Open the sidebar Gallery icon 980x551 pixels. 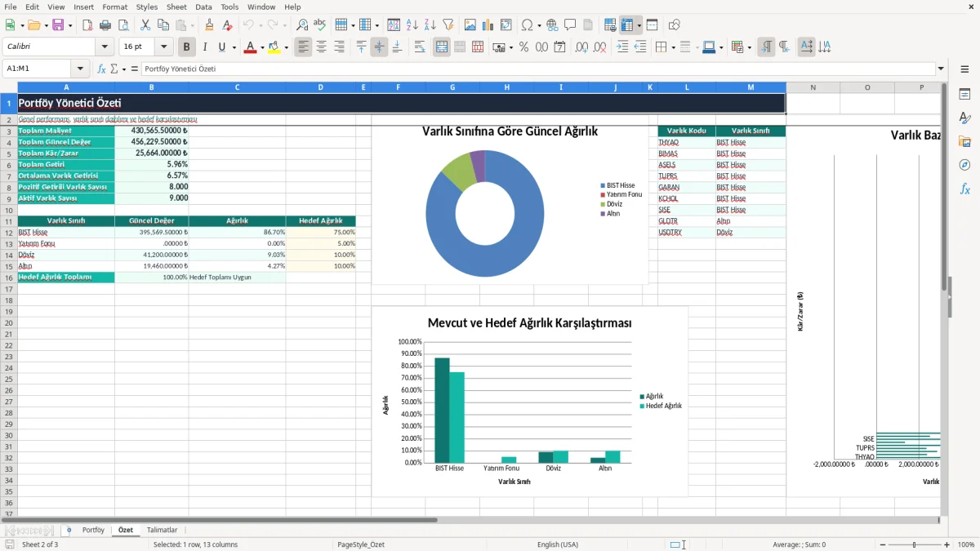(x=964, y=142)
